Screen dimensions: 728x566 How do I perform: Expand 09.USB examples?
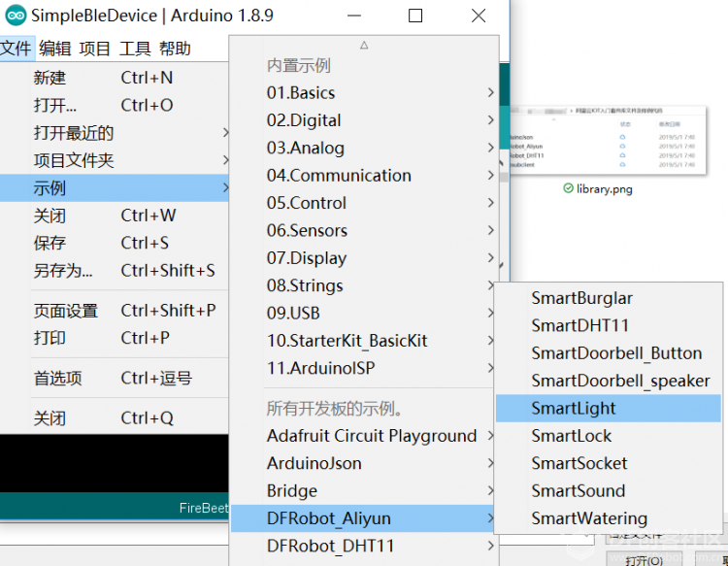click(364, 313)
